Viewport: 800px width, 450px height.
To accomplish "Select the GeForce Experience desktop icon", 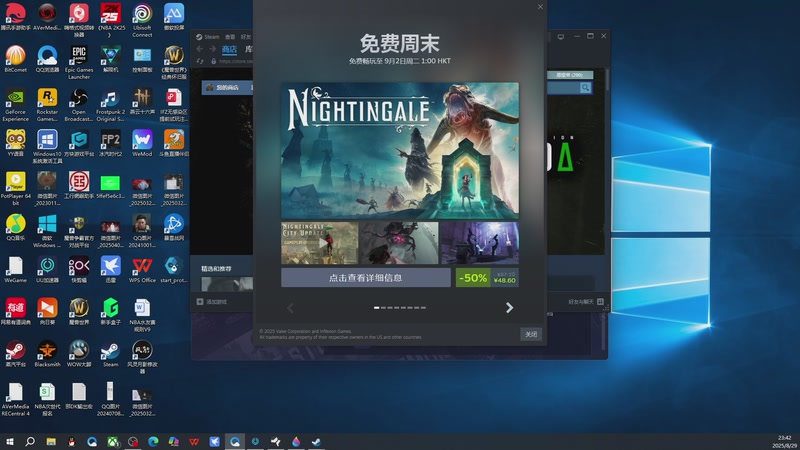I will (x=15, y=105).
